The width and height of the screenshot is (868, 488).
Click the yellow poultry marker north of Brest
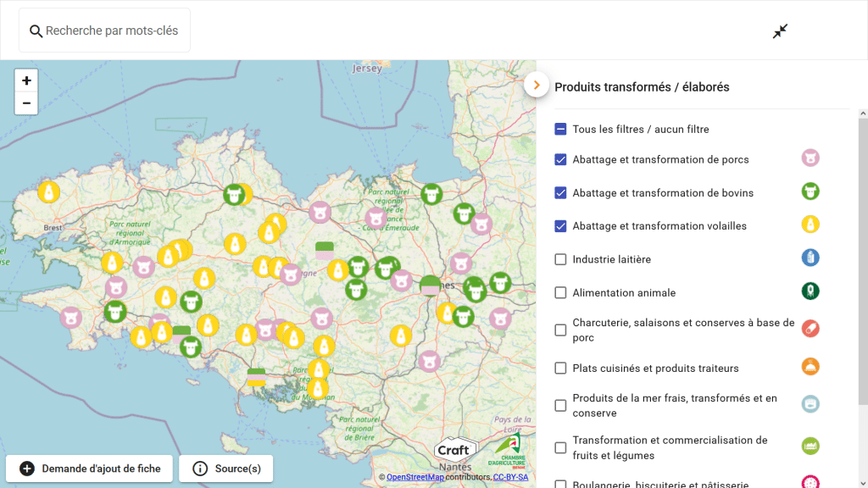(x=48, y=192)
